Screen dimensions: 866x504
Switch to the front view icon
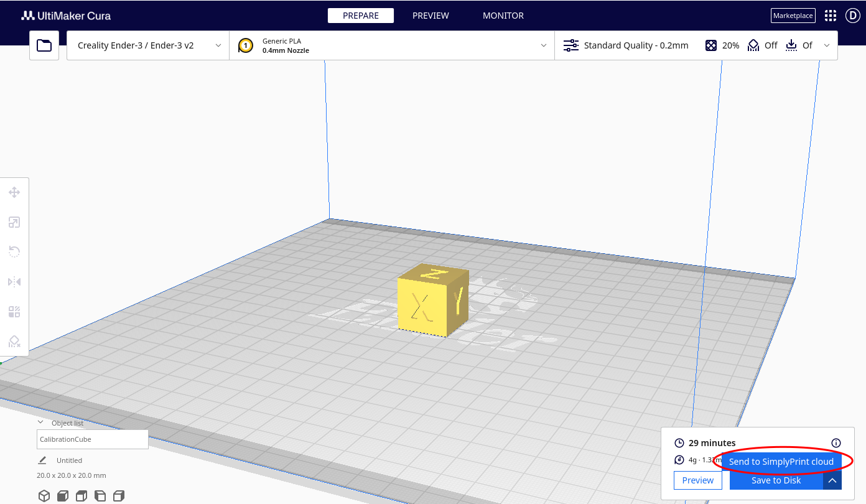(63, 496)
